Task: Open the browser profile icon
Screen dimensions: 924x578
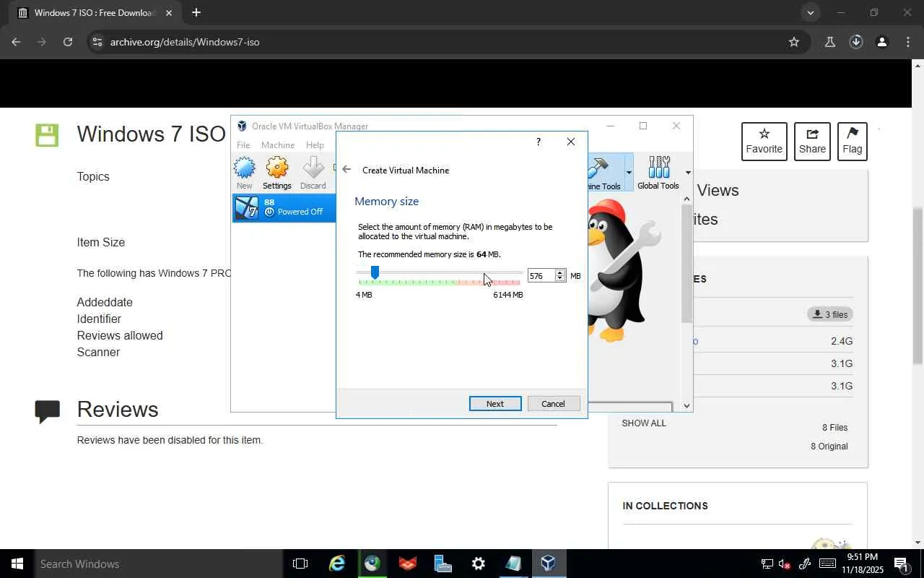Action: 881,42
